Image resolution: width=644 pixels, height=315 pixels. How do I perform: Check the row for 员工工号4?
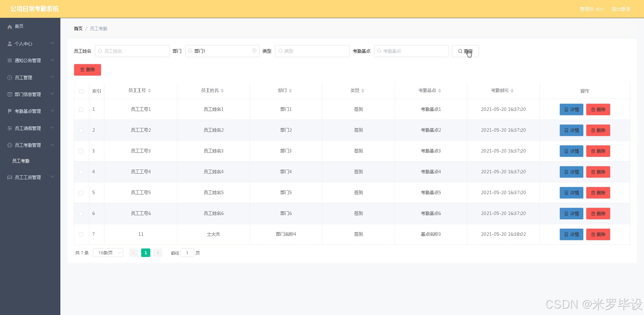coord(81,172)
